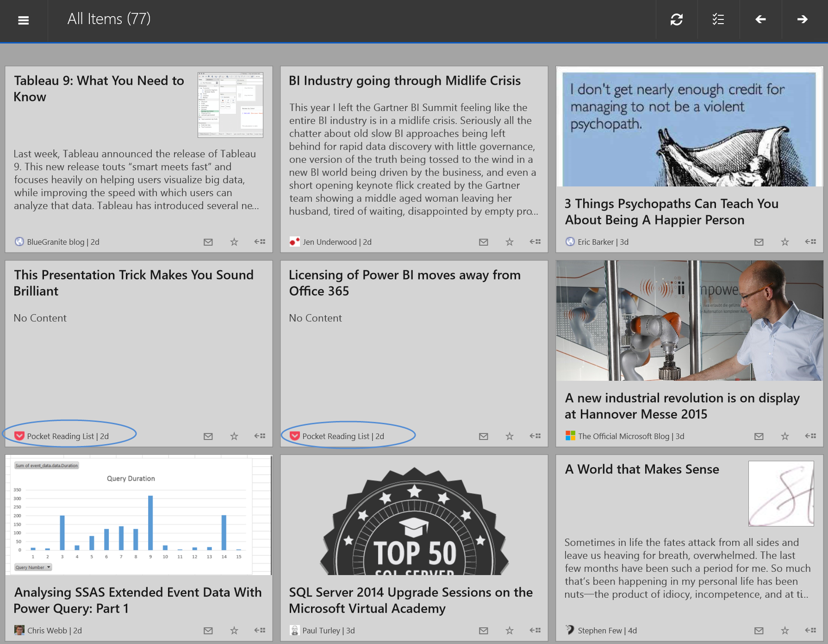Click the Tableau 9 screenshot thumbnail
The width and height of the screenshot is (828, 644).
[230, 105]
